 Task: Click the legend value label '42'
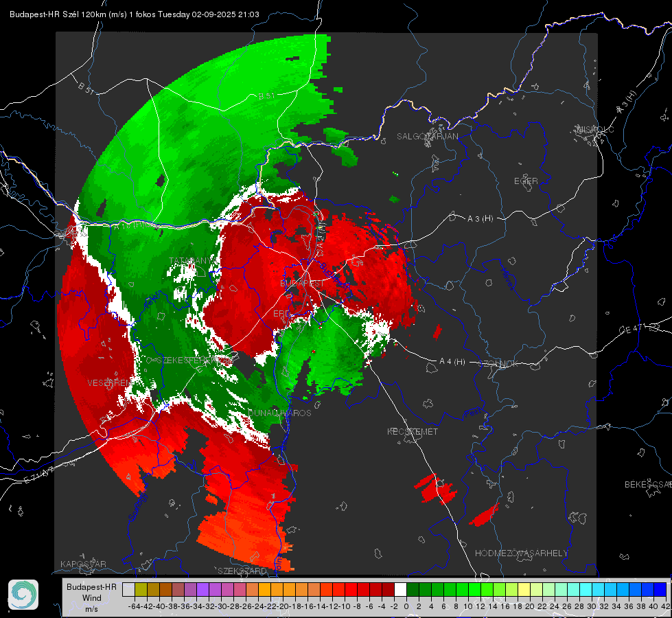tap(665, 606)
